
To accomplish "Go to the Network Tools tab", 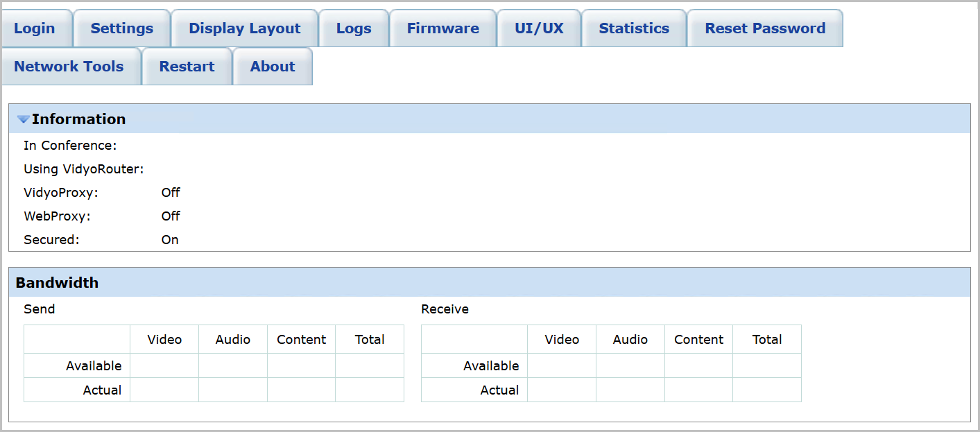I will 69,67.
